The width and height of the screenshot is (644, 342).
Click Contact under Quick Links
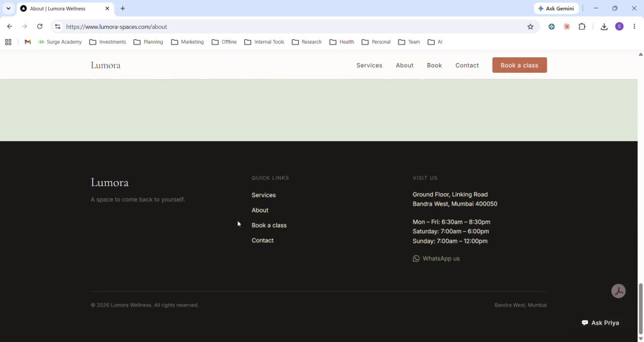[263, 241]
